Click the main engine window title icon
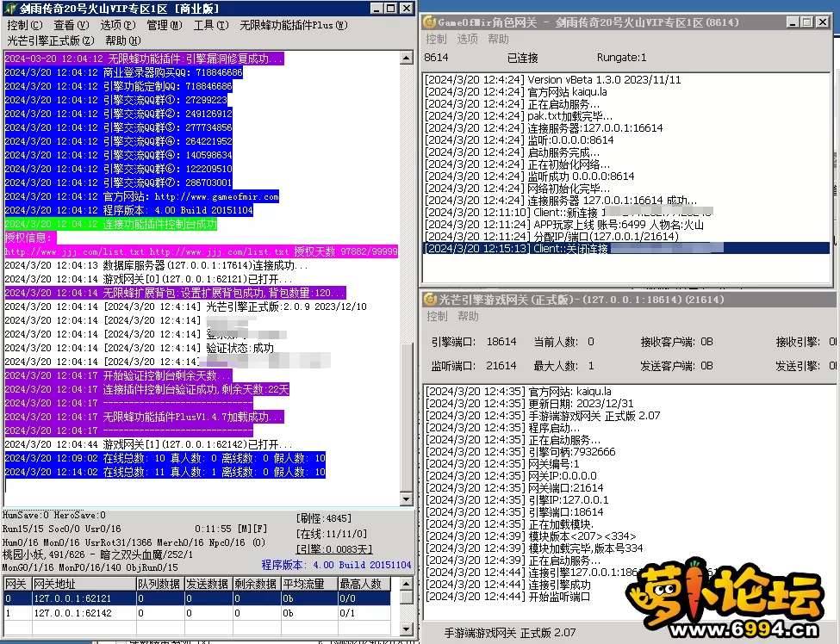 (10, 9)
